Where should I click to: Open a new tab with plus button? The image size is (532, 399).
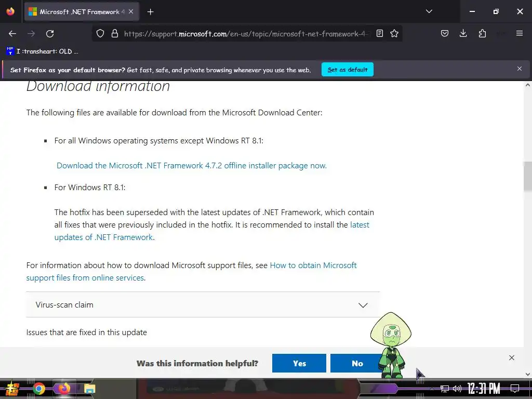[x=150, y=12]
